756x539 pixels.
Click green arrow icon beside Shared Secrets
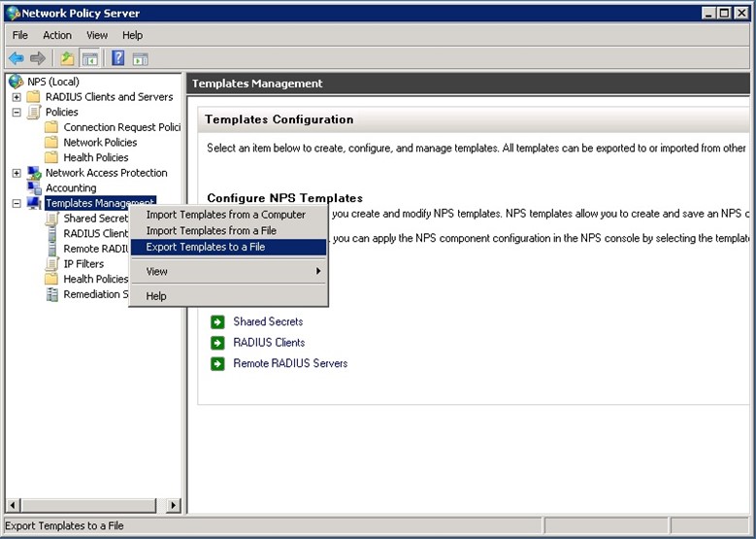pyautogui.click(x=217, y=321)
